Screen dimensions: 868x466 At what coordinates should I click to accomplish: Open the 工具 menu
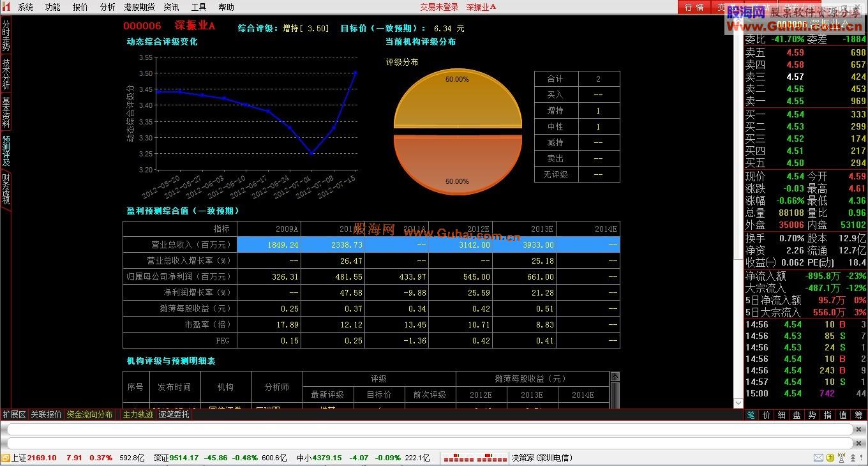[x=198, y=7]
